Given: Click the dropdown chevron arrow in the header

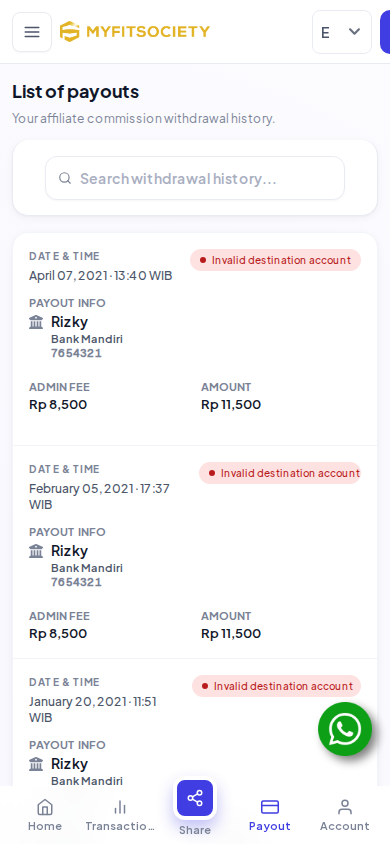Looking at the screenshot, I should pyautogui.click(x=354, y=32).
